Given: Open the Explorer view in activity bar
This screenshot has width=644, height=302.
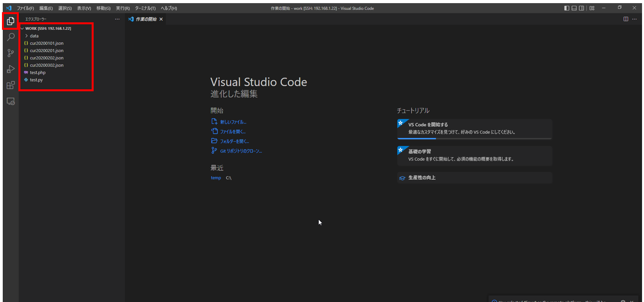Looking at the screenshot, I should (11, 21).
